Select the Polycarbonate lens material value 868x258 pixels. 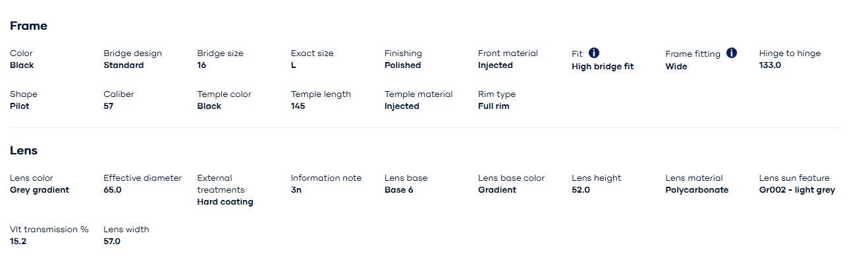(x=697, y=189)
